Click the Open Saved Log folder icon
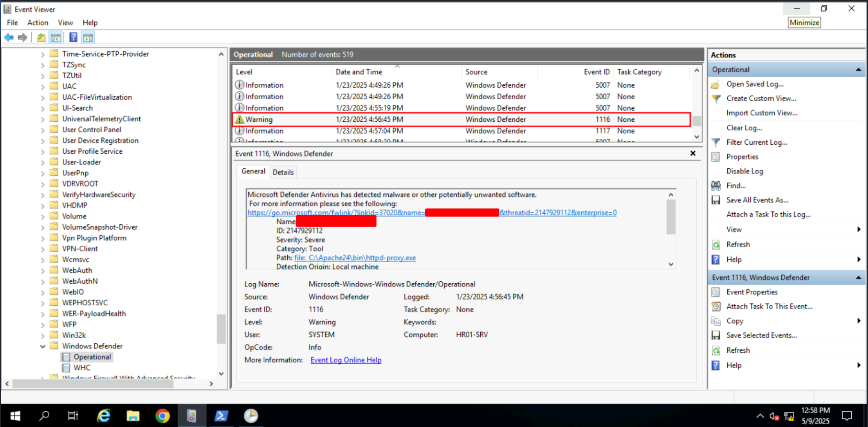Viewport: 868px width, 427px height. click(x=716, y=84)
